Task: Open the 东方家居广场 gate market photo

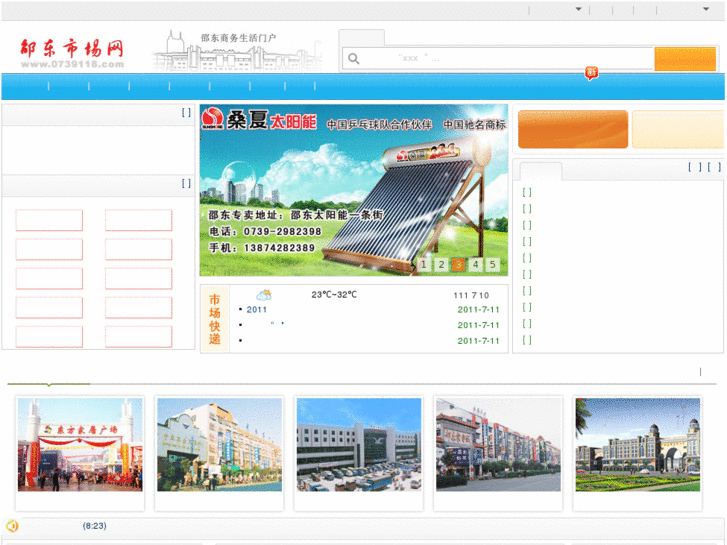Action: (80, 444)
